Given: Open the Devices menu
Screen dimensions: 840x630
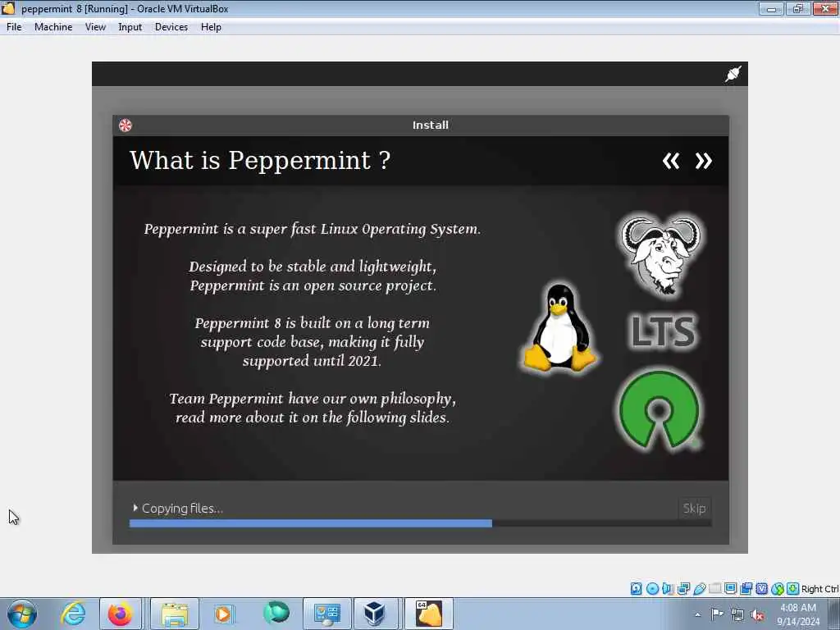Looking at the screenshot, I should click(x=171, y=27).
